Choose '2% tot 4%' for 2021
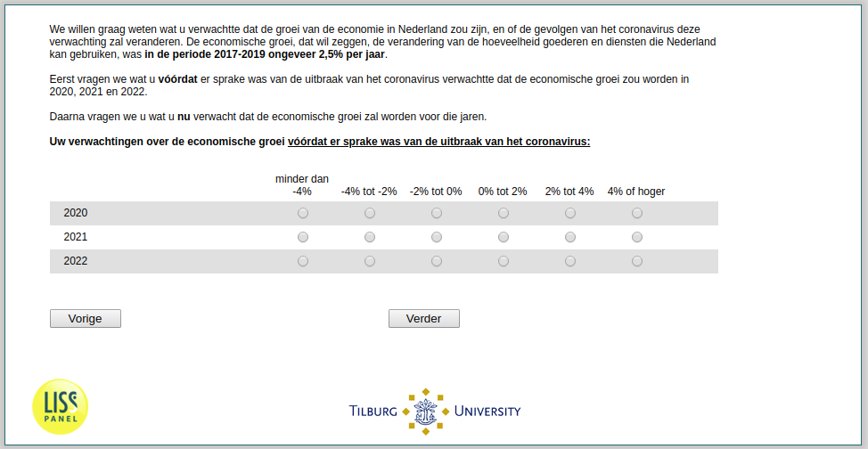Viewport: 868px width, 449px height. (570, 237)
